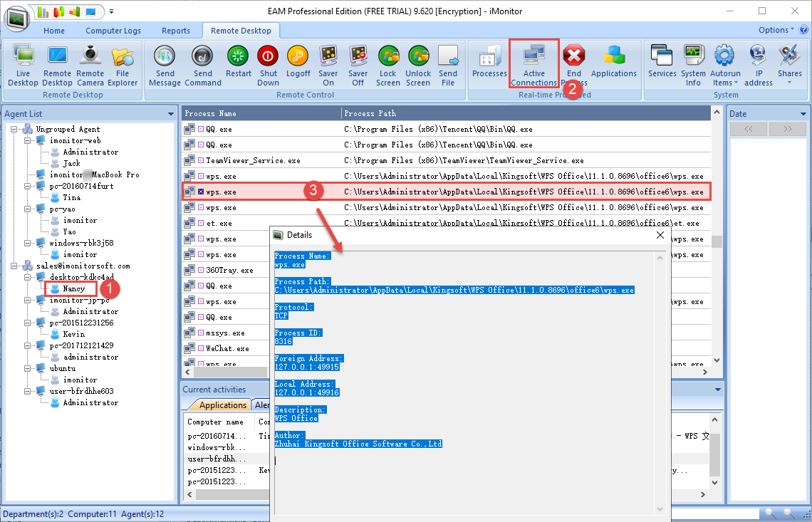Viewport: 812px width, 522px height.
Task: Switch to the Home tab
Action: [54, 31]
